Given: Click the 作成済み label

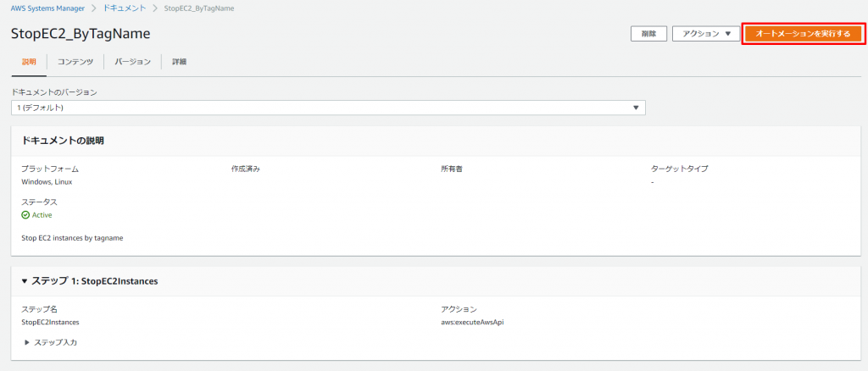Looking at the screenshot, I should coord(245,169).
